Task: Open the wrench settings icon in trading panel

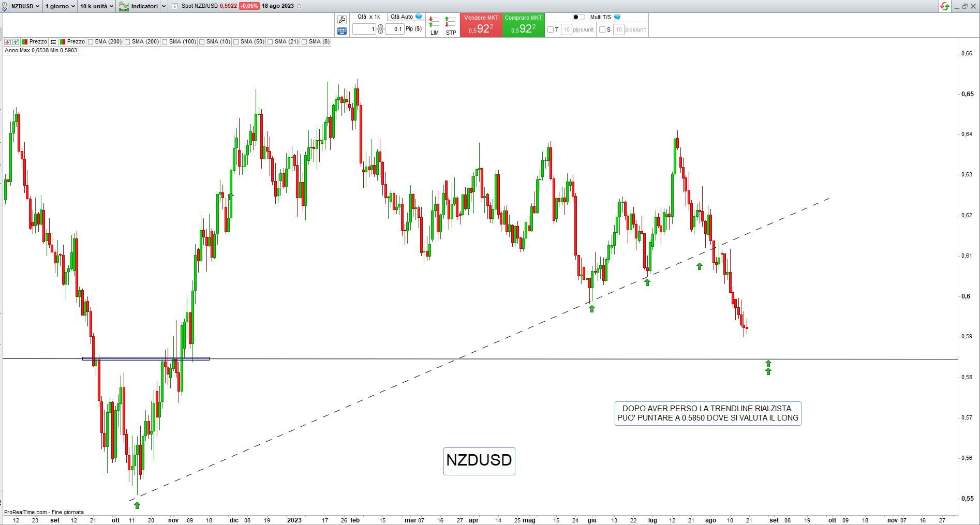Action: click(x=341, y=20)
